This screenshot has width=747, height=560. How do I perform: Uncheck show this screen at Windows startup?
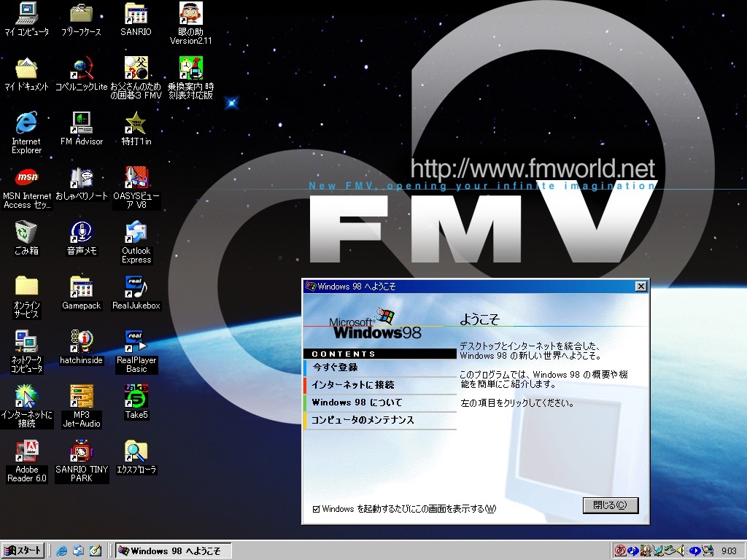click(316, 509)
